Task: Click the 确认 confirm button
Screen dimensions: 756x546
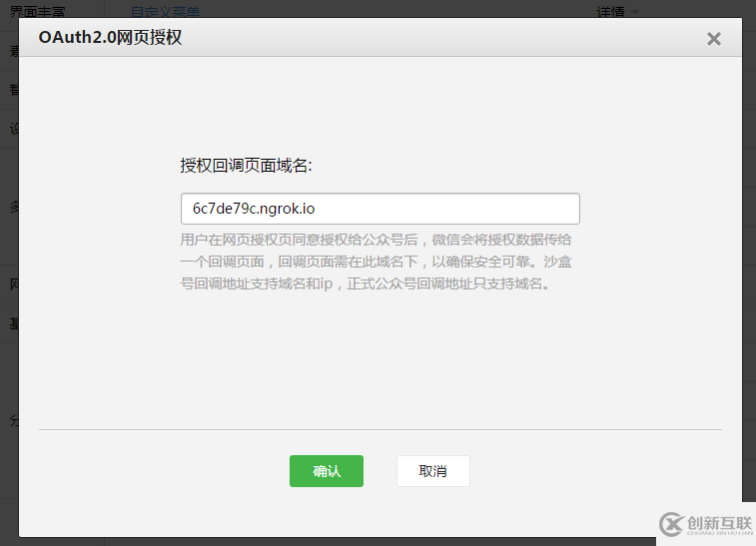Action: [327, 471]
